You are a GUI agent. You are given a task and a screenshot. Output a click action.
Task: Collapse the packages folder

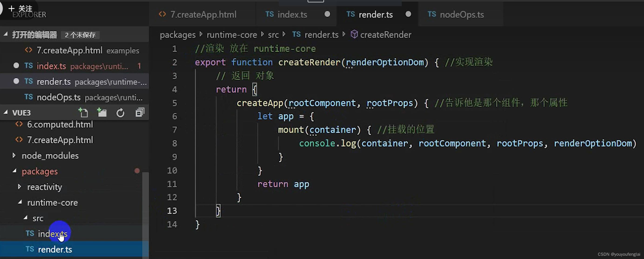[x=14, y=171]
